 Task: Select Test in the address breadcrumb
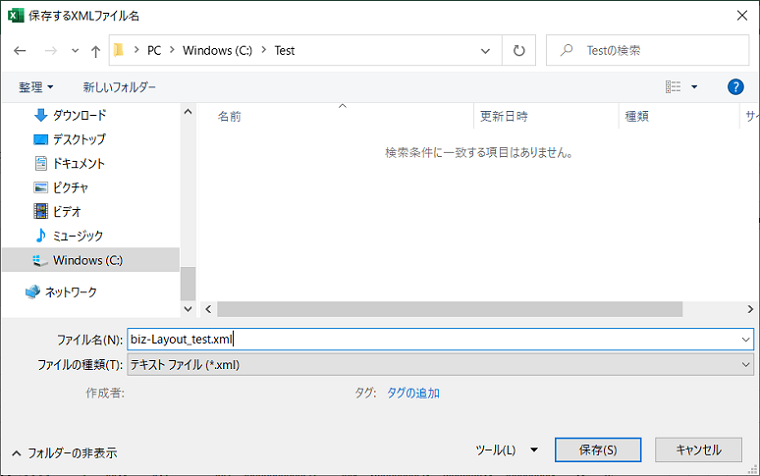(285, 50)
